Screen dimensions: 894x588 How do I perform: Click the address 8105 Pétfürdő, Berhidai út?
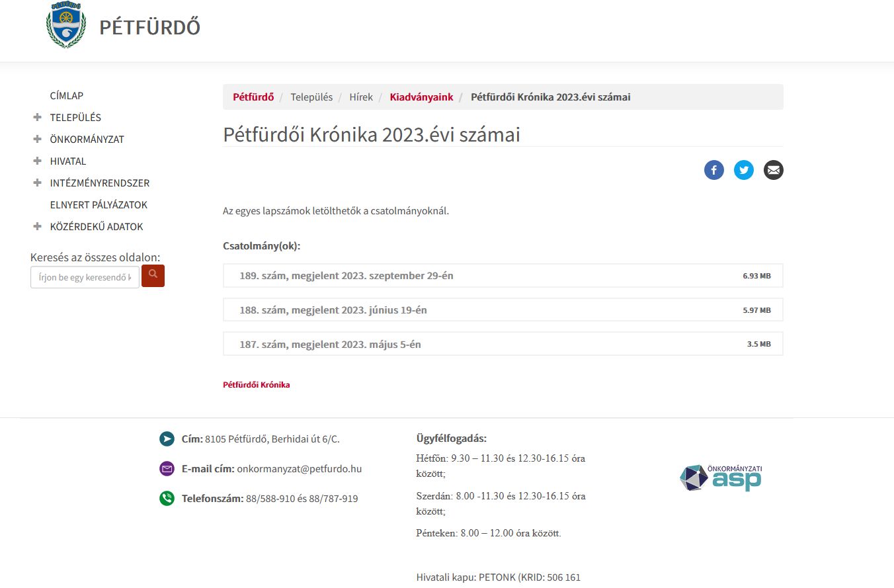pos(272,439)
